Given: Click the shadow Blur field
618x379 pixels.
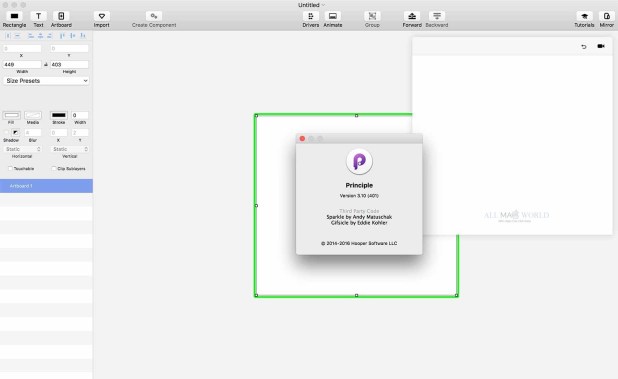Looking at the screenshot, I should pyautogui.click(x=33, y=133).
